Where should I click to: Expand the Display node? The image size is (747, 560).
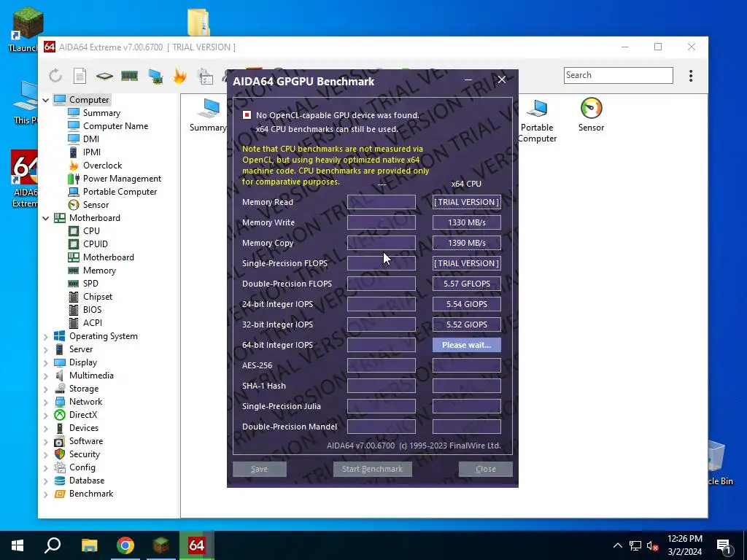pyautogui.click(x=46, y=363)
